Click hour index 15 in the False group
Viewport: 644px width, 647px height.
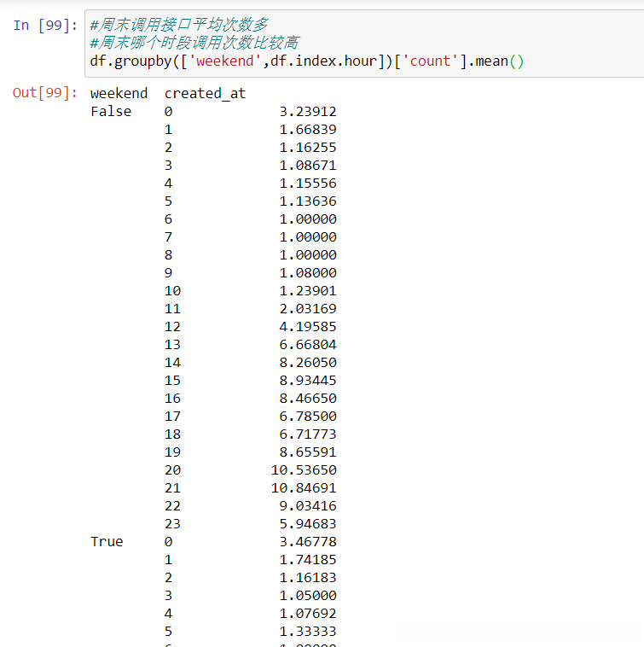click(x=173, y=381)
